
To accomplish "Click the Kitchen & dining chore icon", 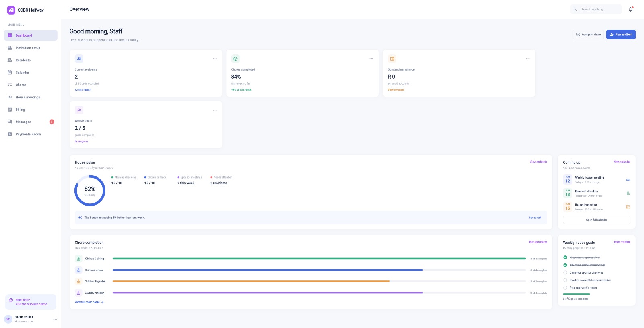I will [x=78, y=259].
